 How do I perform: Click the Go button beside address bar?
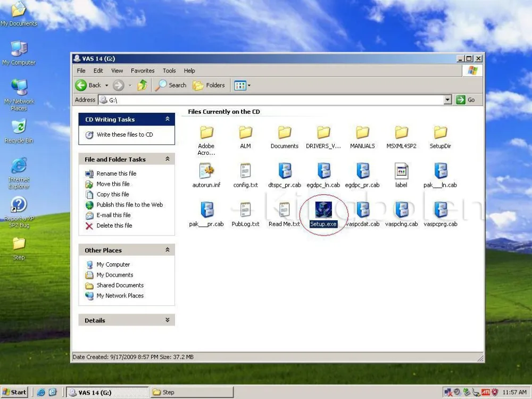pos(465,100)
